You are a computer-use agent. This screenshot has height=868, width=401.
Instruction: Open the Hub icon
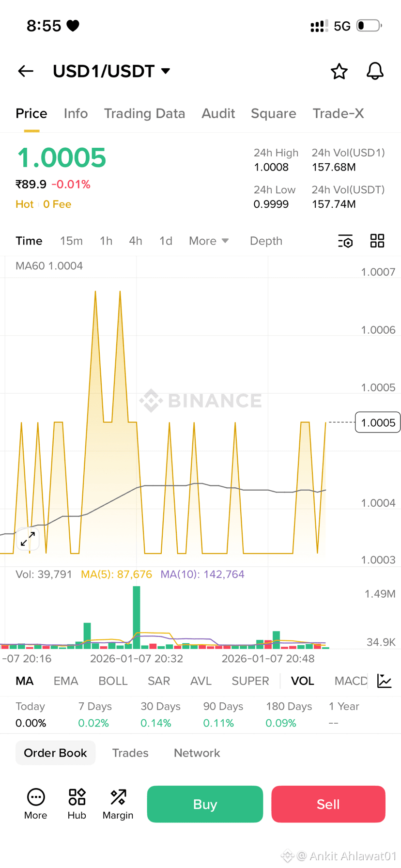[77, 804]
